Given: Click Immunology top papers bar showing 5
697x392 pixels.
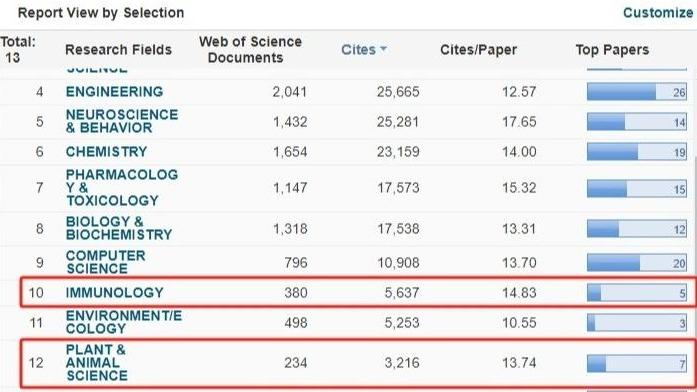Looking at the screenshot, I should point(637,293).
